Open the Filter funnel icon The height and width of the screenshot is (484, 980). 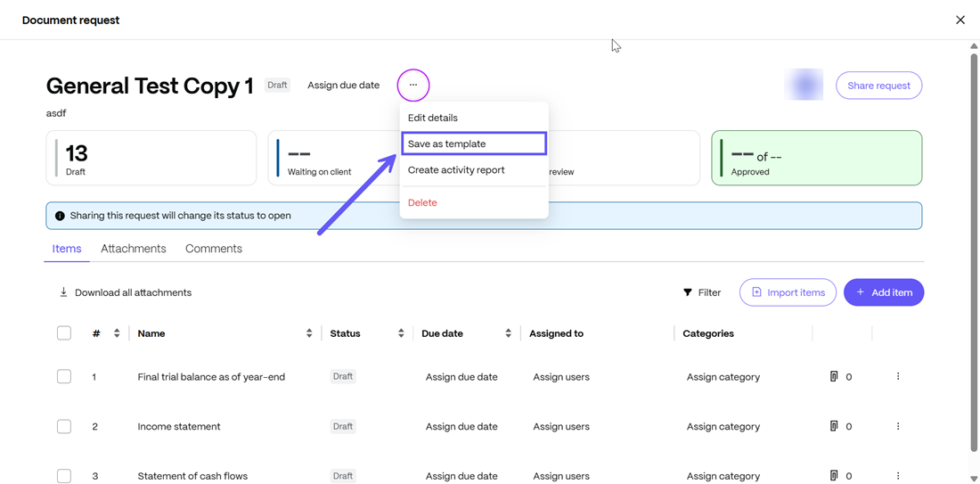click(x=688, y=292)
